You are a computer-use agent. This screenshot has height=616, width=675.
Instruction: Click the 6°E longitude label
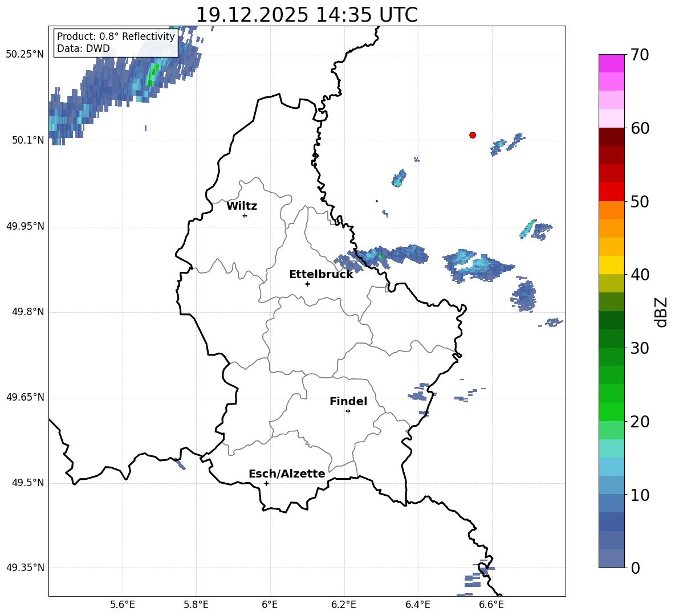pos(270,605)
